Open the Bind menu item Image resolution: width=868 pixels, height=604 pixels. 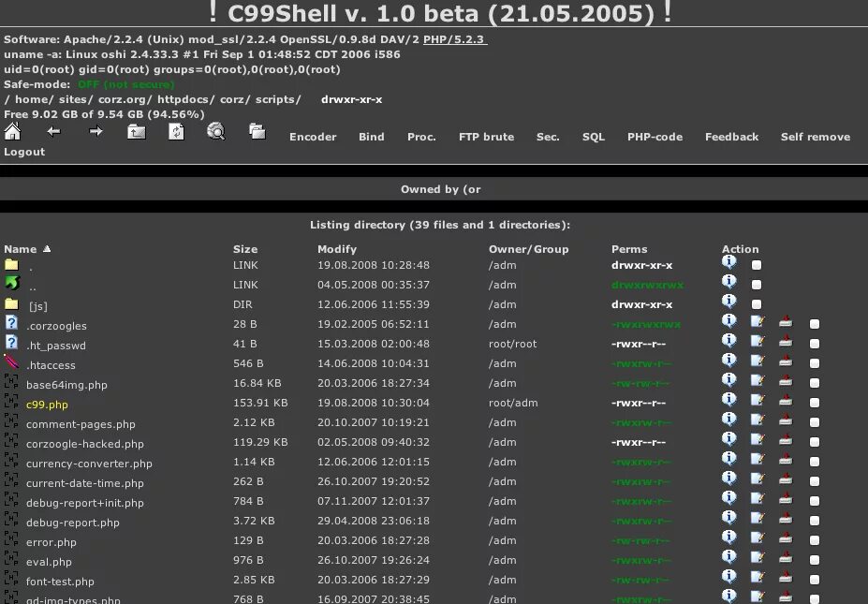[x=372, y=137]
